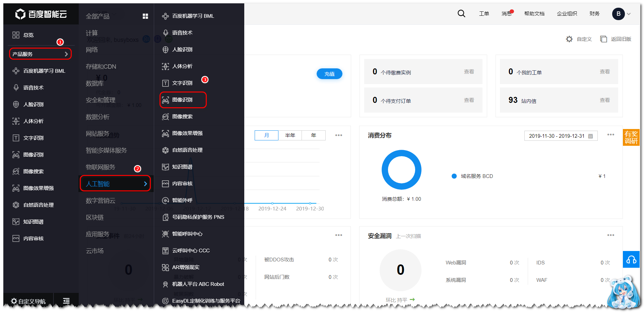644x313 pixels.
Task: Select 计算 product category
Action: tap(92, 33)
